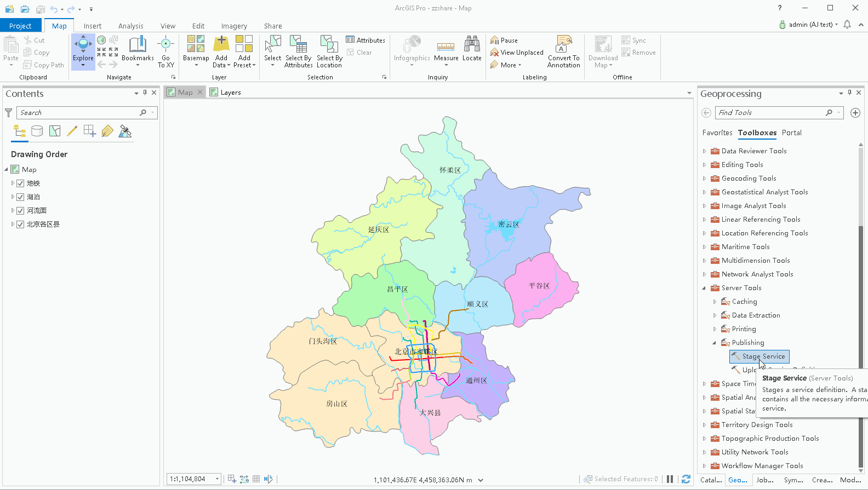The height and width of the screenshot is (490, 868).
Task: Select the Printing toolset
Action: pyautogui.click(x=744, y=329)
